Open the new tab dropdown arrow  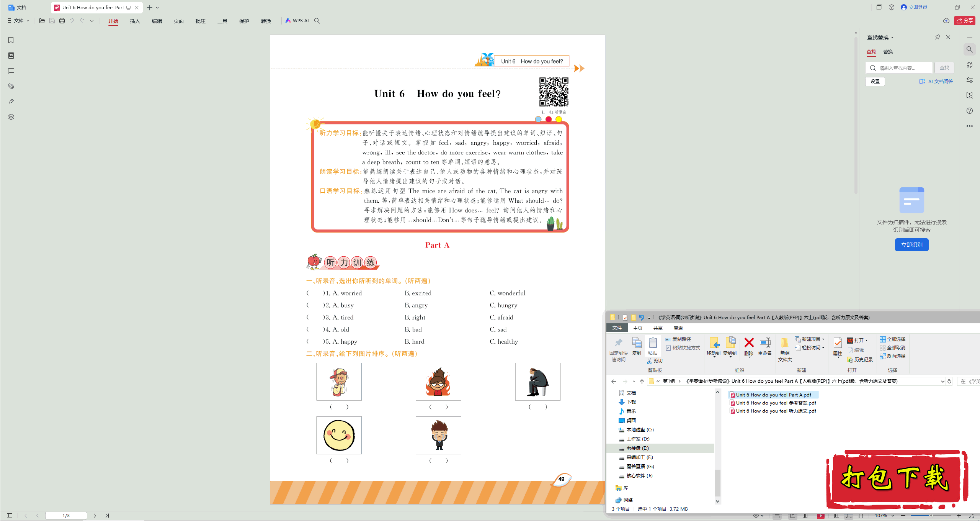[x=157, y=8]
